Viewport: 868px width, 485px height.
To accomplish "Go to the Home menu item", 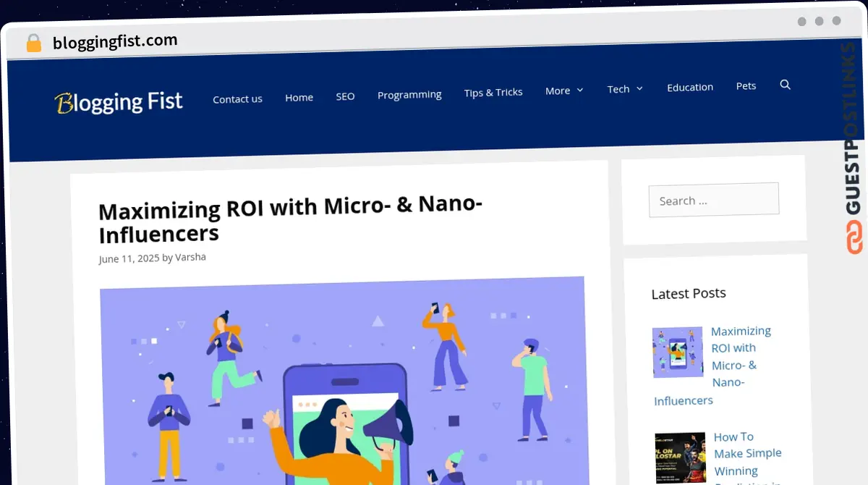I will [299, 98].
